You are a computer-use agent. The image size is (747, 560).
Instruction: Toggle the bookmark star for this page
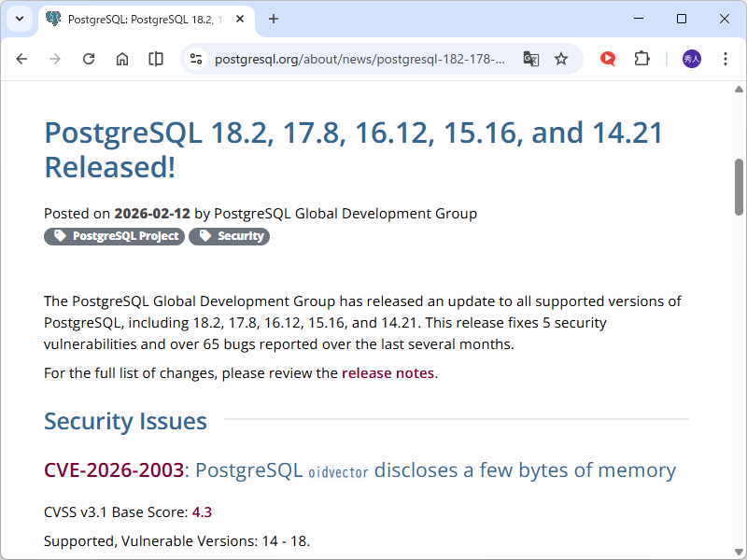(561, 58)
